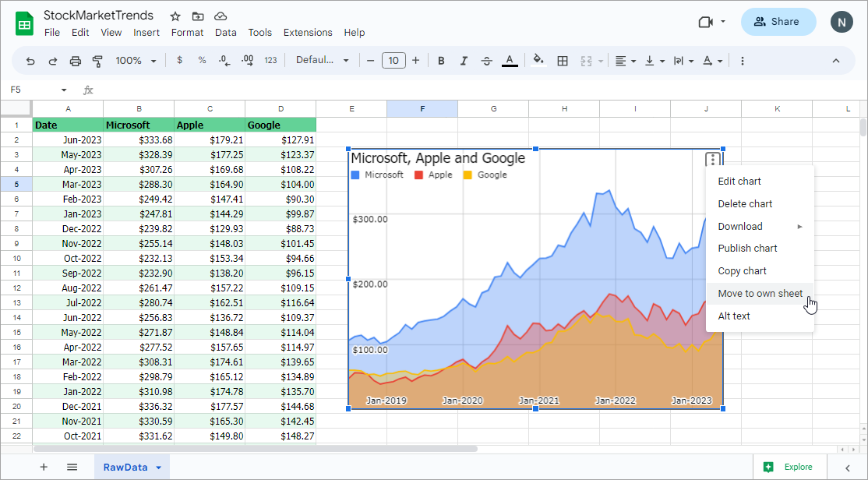868x480 pixels.
Task: Format as percent with % icon
Action: [202, 60]
